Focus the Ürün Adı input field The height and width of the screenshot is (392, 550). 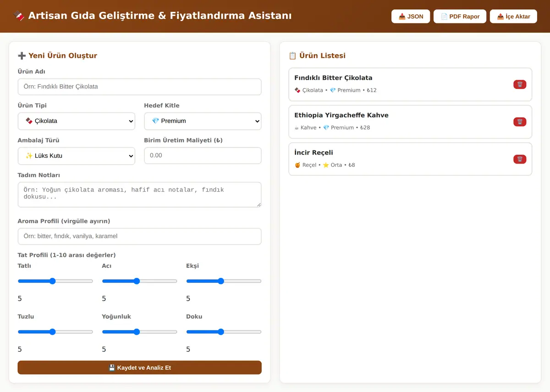139,87
